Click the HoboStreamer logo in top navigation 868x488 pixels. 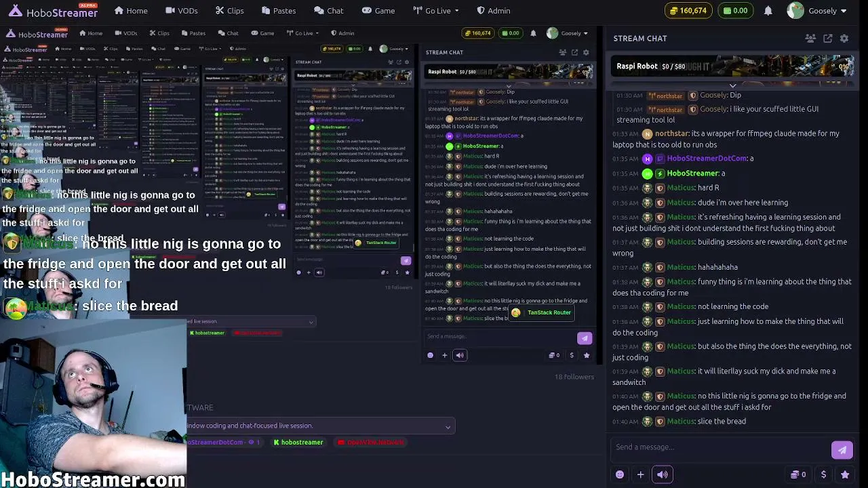click(x=53, y=11)
